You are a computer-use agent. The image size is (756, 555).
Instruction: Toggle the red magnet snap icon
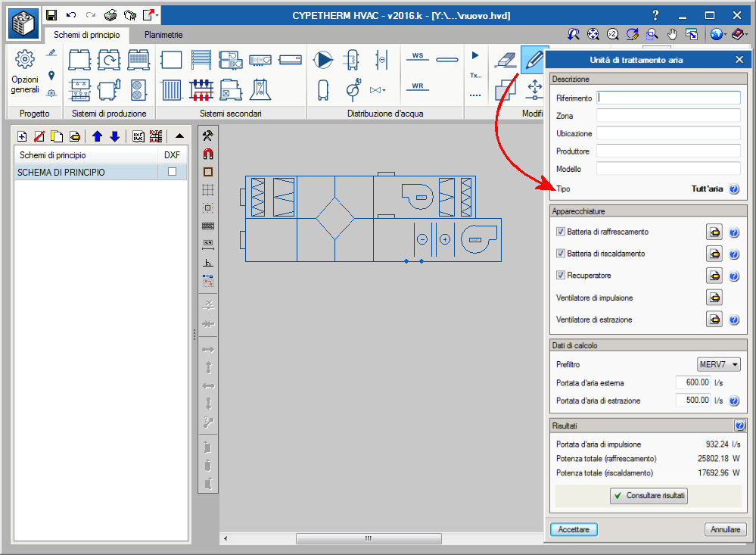pos(208,154)
